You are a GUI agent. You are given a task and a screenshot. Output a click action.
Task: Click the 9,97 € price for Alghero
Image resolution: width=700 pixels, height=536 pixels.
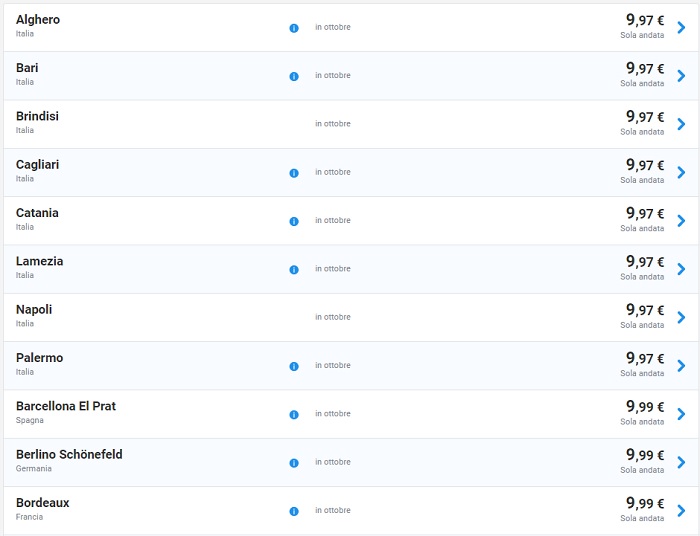coord(645,20)
